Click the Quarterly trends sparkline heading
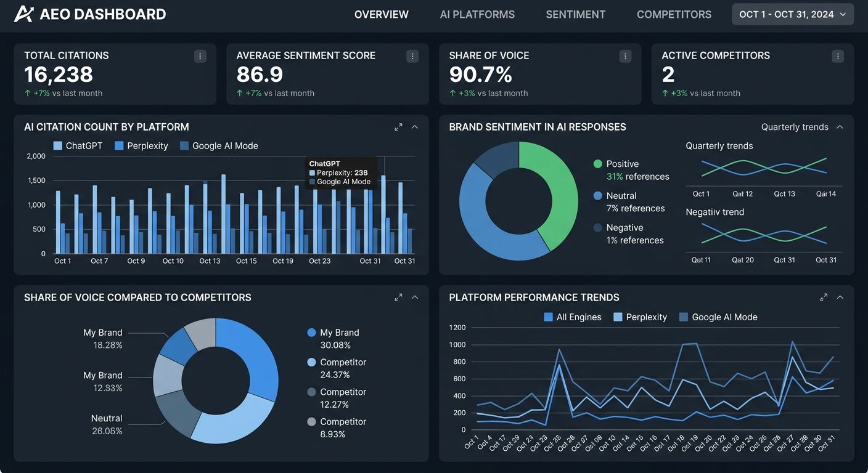This screenshot has height=473, width=868. (719, 146)
